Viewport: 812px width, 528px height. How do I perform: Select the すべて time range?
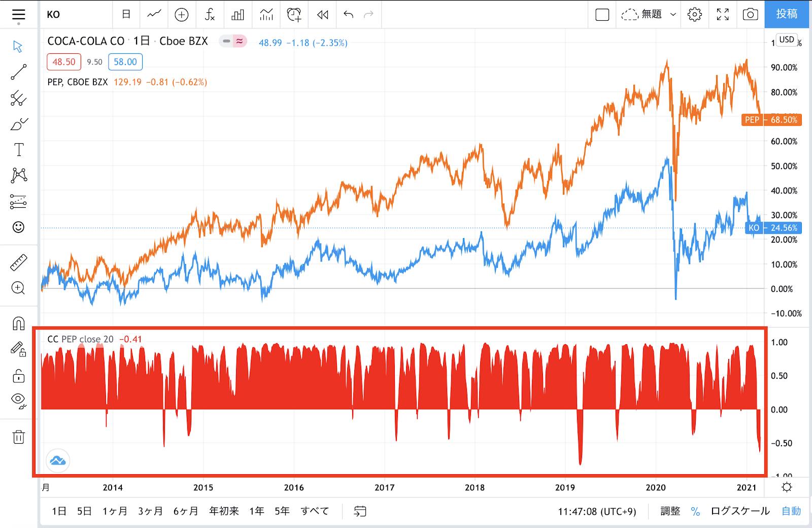pos(315,511)
